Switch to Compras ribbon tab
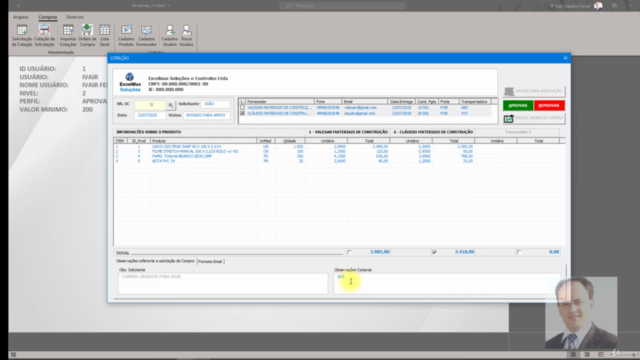 pos(48,17)
